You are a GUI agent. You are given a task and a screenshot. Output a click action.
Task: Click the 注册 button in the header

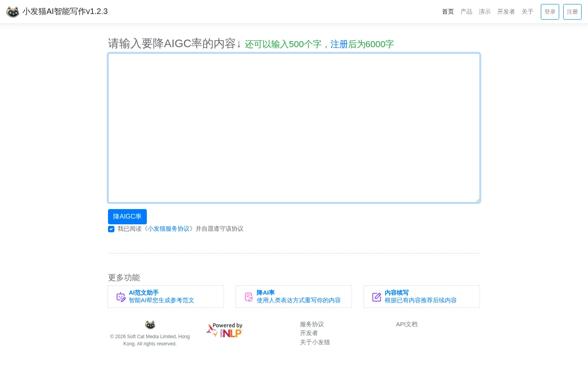click(572, 12)
